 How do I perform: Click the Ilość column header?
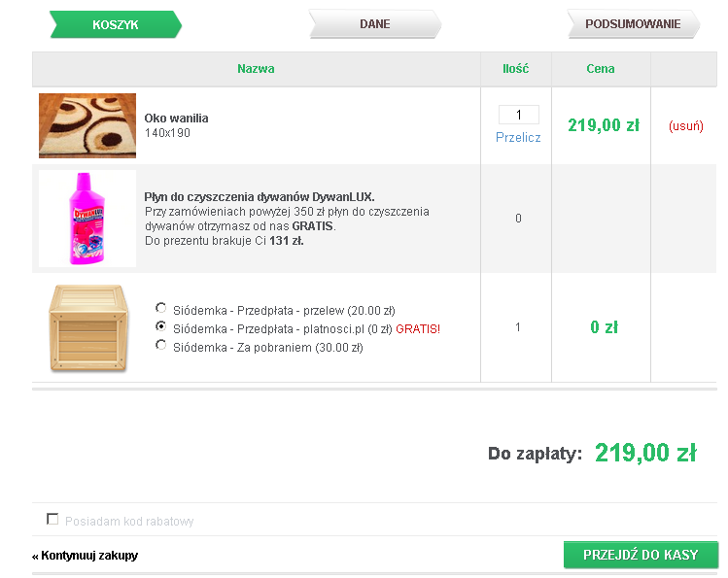(515, 69)
